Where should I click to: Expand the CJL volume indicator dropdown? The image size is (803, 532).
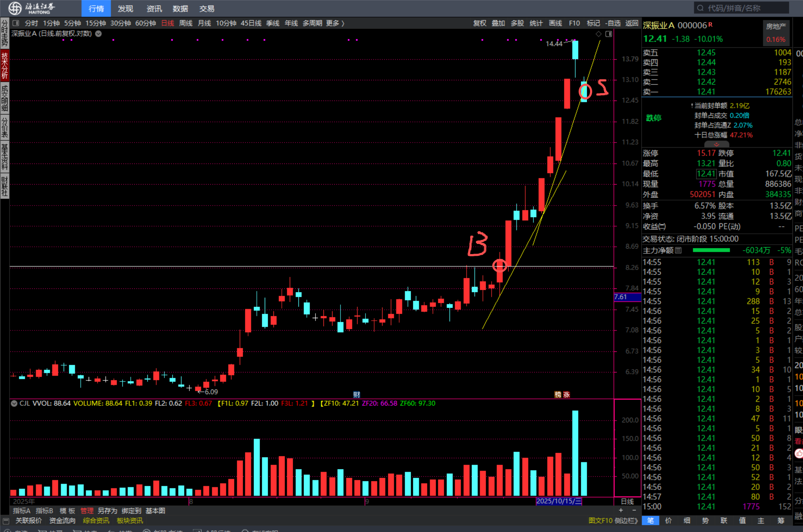click(x=14, y=403)
